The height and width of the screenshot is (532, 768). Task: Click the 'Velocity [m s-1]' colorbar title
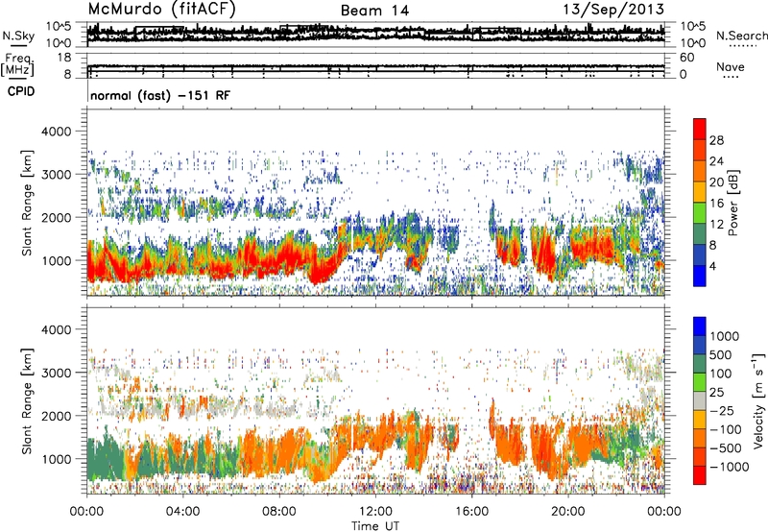pyautogui.click(x=758, y=400)
